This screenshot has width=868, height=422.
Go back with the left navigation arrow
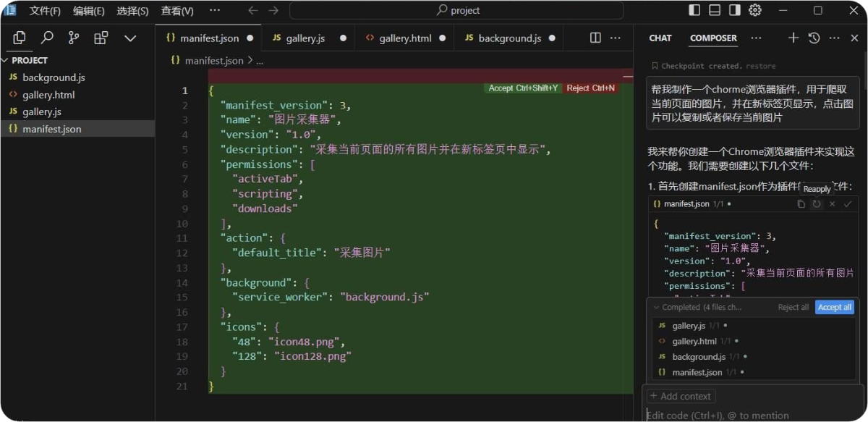coord(252,10)
